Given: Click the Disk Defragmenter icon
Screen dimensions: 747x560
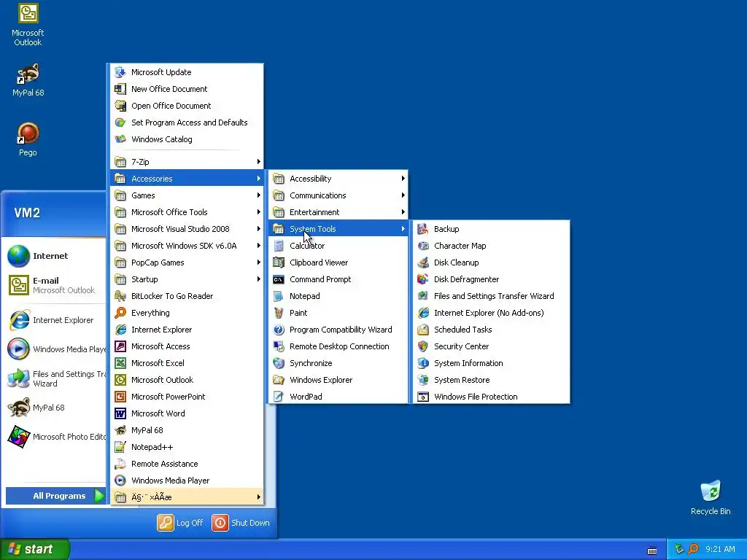Looking at the screenshot, I should coord(422,279).
